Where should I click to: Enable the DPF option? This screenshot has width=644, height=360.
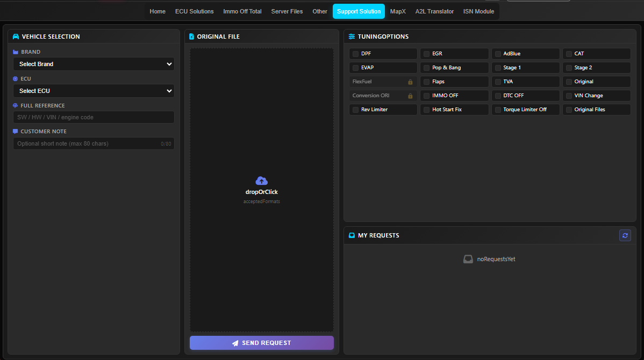click(356, 54)
